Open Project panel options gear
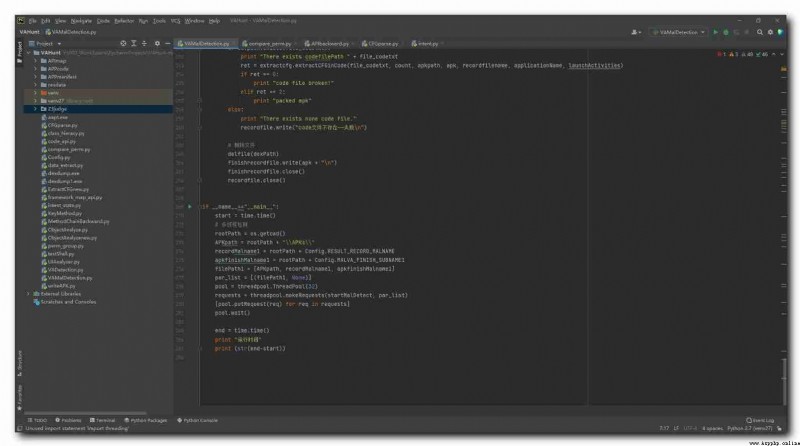Image resolution: width=800 pixels, height=446 pixels. 157,44
